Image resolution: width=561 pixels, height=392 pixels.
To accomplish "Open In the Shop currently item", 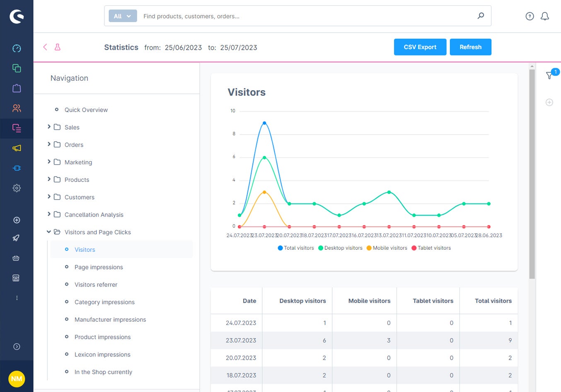I will click(x=103, y=372).
